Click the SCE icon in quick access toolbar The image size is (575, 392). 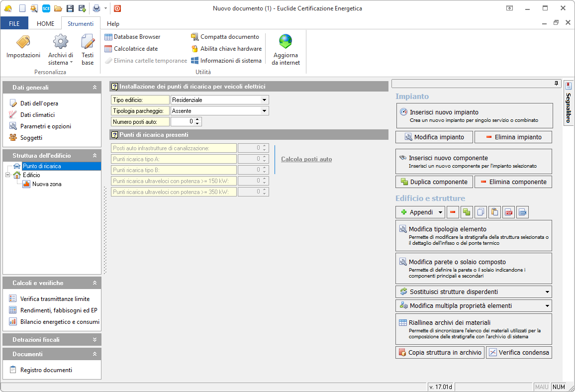[46, 8]
